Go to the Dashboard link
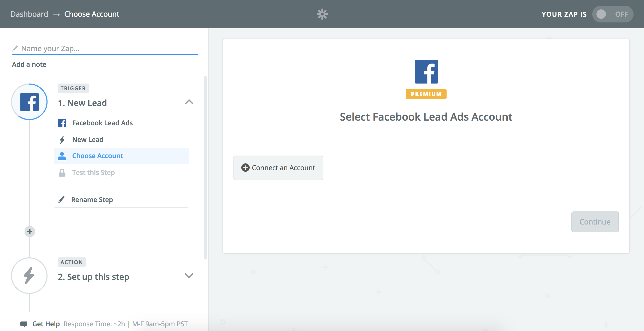Screen dimensions: 644x331 [29, 14]
